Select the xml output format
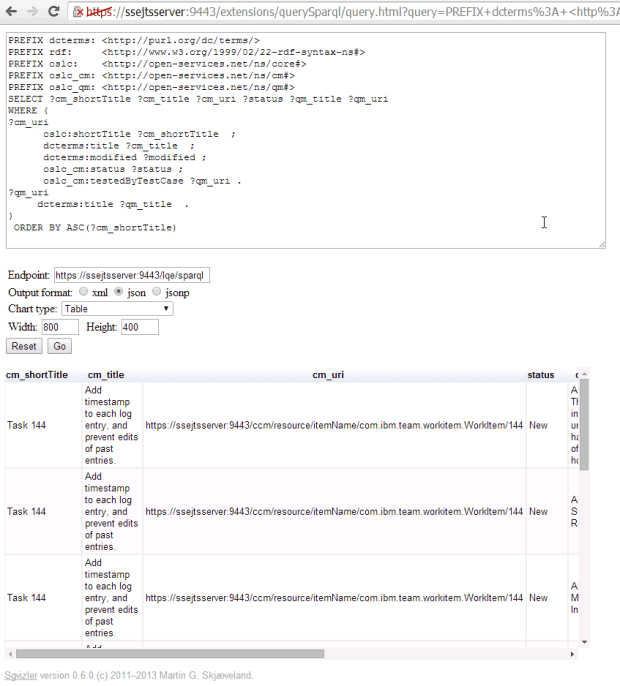Image resolution: width=620 pixels, height=686 pixels. point(84,292)
